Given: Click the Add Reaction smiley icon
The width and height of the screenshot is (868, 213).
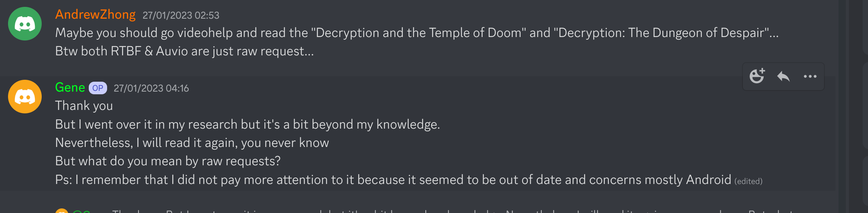Looking at the screenshot, I should click(x=757, y=76).
